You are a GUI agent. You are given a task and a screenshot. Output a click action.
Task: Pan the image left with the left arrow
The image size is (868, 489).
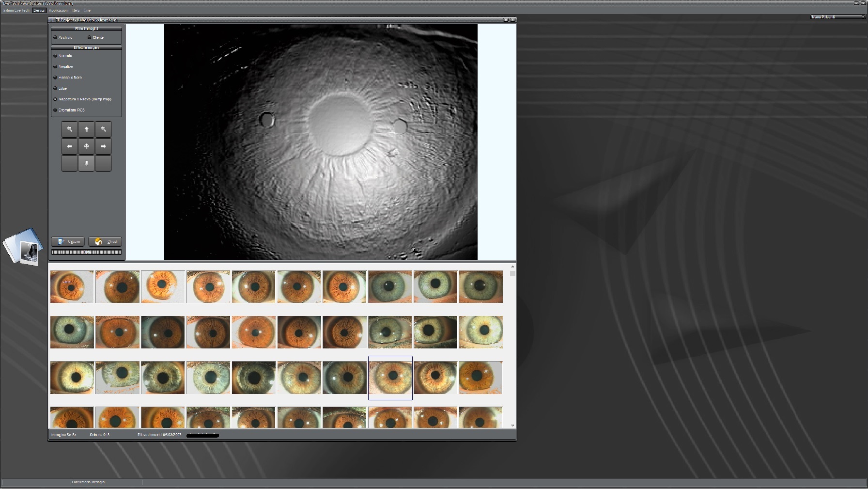70,146
